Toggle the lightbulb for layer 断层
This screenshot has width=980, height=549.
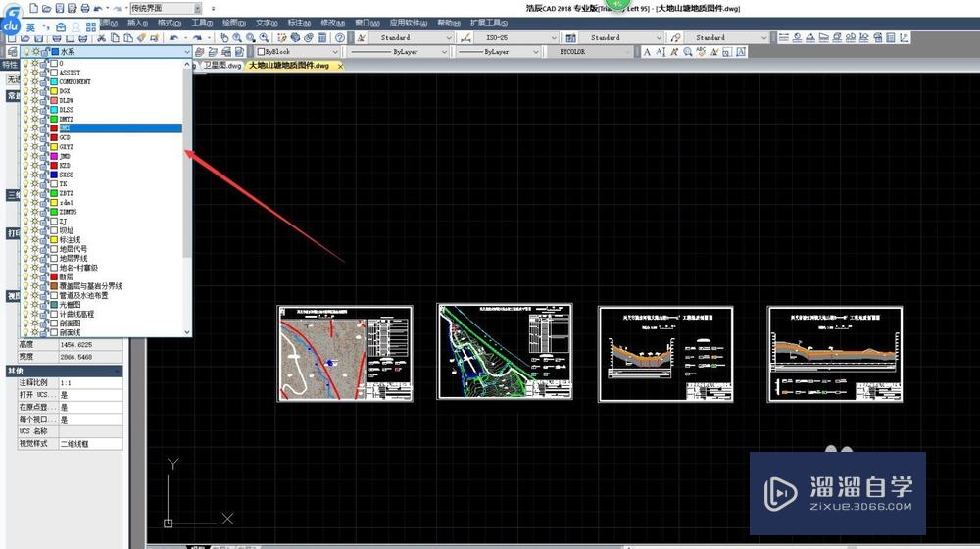(26, 277)
